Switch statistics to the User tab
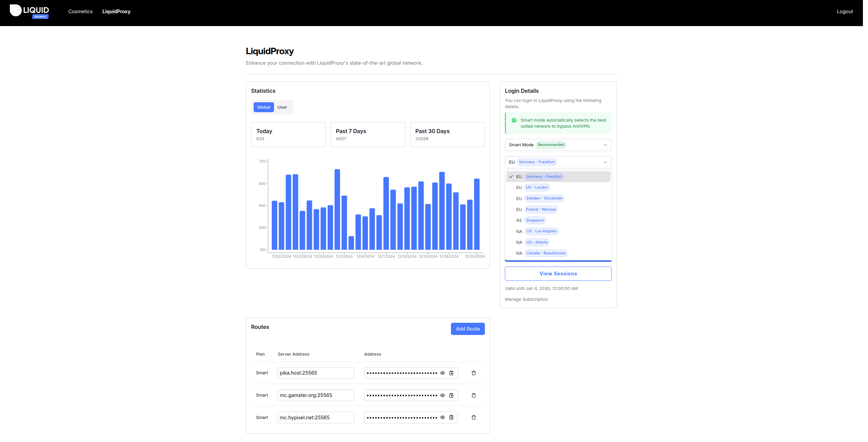Viewport: 868px width, 442px height. click(282, 107)
